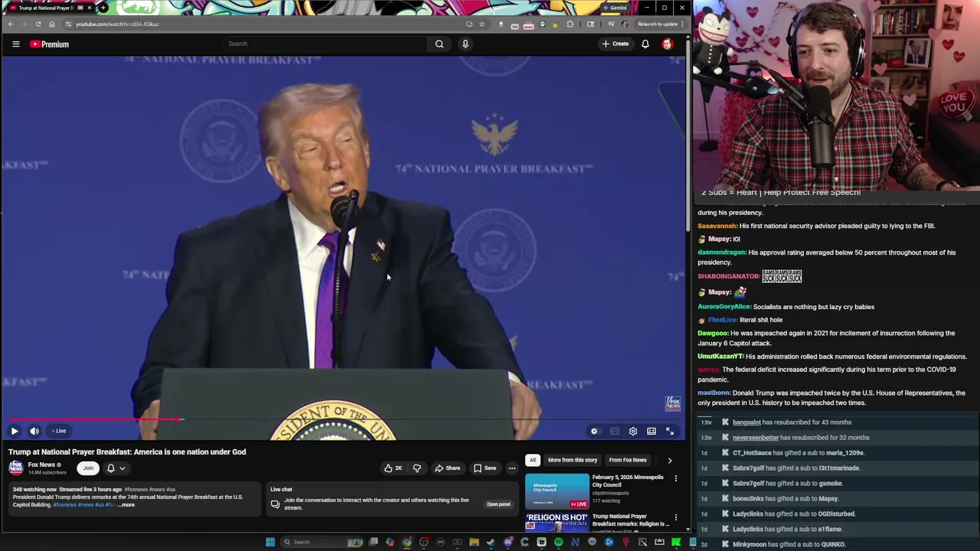Screen dimensions: 980x551
Task: Start voice search with the microphone icon
Action: click(x=465, y=44)
